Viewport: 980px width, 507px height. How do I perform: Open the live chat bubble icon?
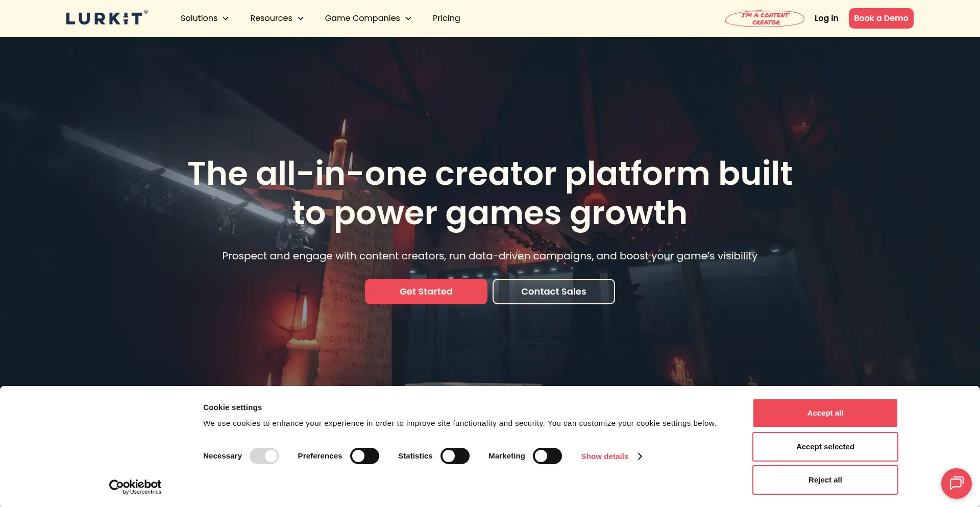point(956,483)
